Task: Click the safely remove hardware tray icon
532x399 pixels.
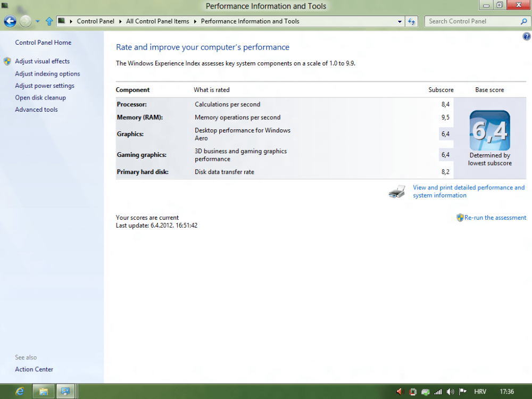Action: click(x=425, y=392)
